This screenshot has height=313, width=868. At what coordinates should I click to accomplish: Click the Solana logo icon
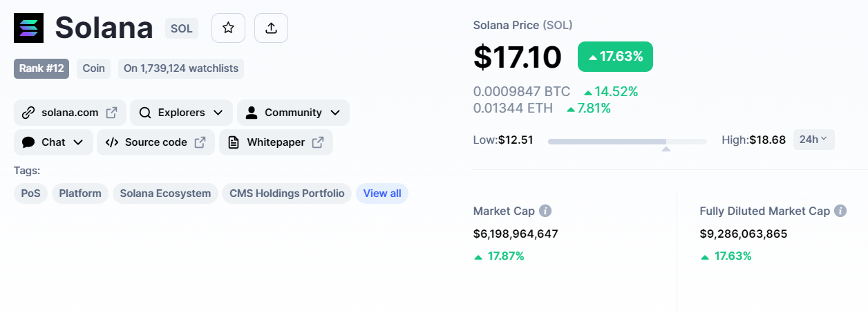pyautogui.click(x=28, y=28)
